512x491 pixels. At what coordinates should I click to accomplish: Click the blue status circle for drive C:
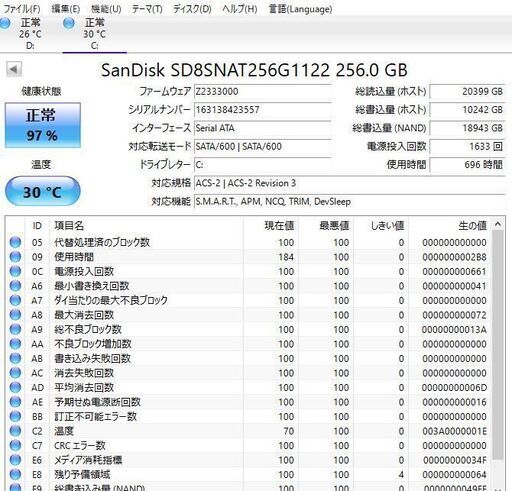point(69,23)
